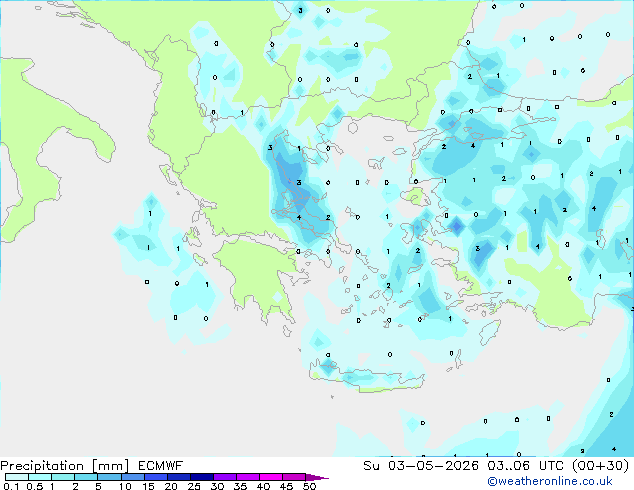
Task: Click the 0.1–0.5 mm palest legend swatch
Action: [17, 477]
